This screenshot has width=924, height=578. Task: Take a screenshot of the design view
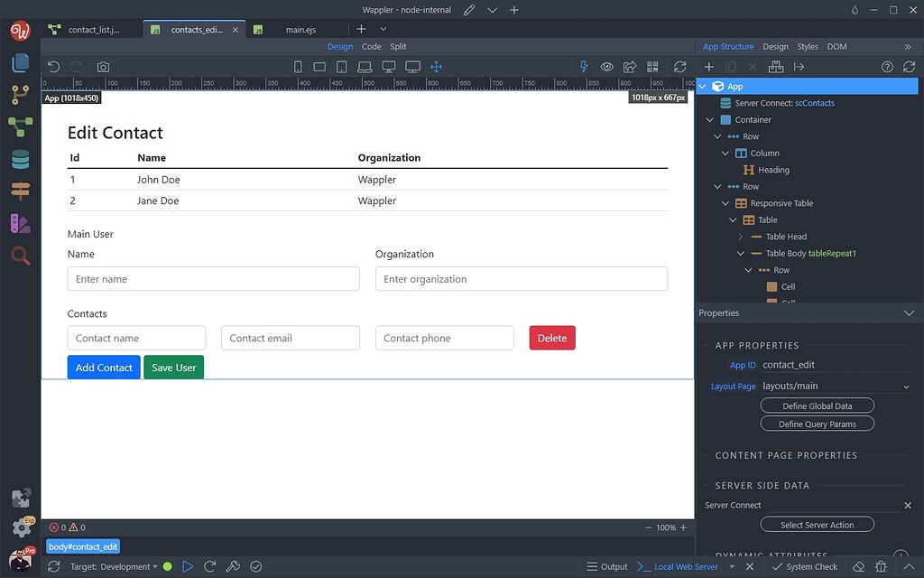tap(102, 66)
